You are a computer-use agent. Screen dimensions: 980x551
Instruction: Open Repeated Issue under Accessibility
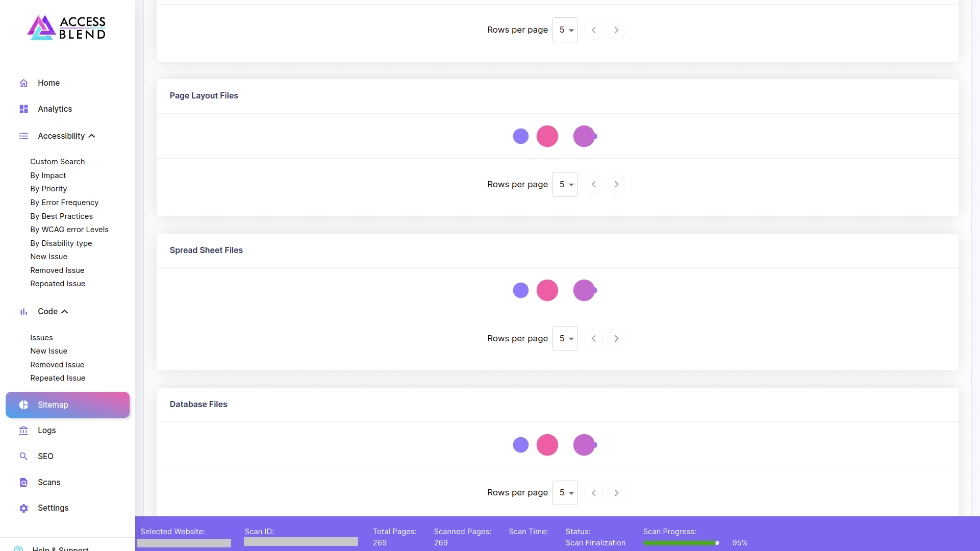(58, 284)
